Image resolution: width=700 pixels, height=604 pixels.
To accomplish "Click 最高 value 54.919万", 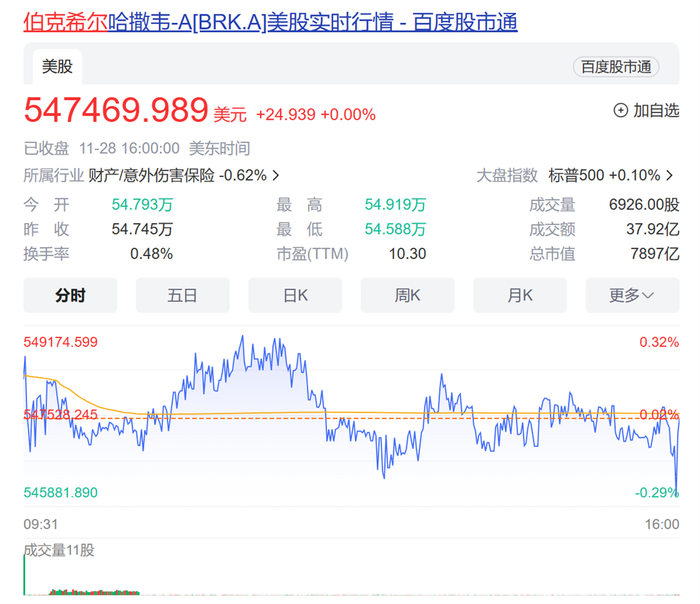I will tap(395, 204).
